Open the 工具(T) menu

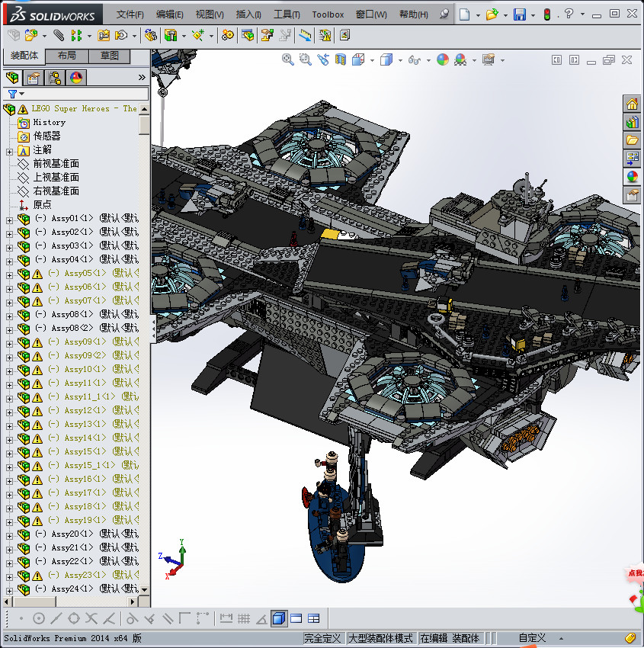[287, 14]
